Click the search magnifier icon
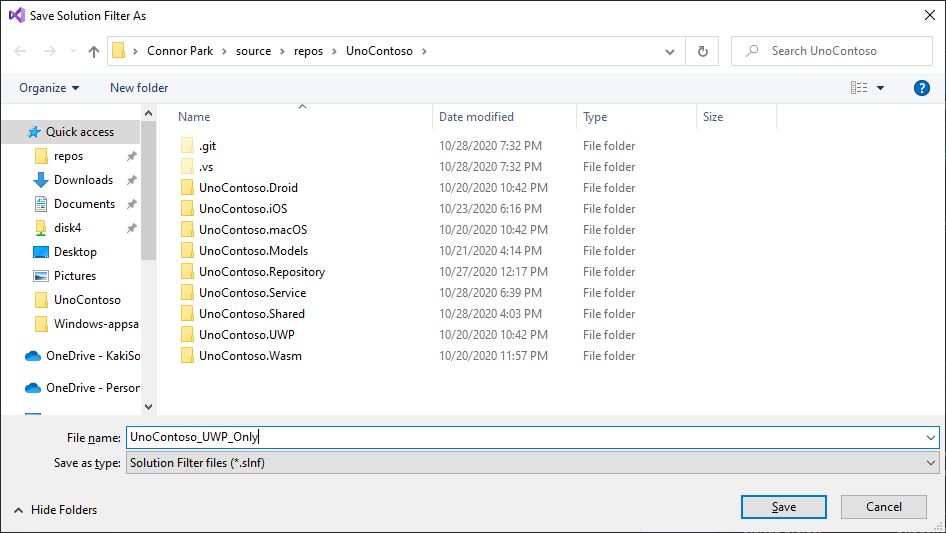 coord(752,51)
